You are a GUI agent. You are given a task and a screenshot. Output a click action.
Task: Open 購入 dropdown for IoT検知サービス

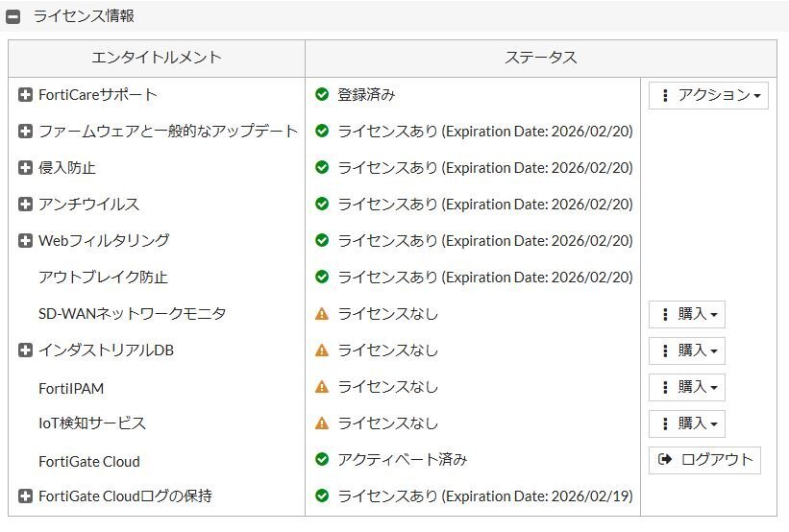point(687,423)
